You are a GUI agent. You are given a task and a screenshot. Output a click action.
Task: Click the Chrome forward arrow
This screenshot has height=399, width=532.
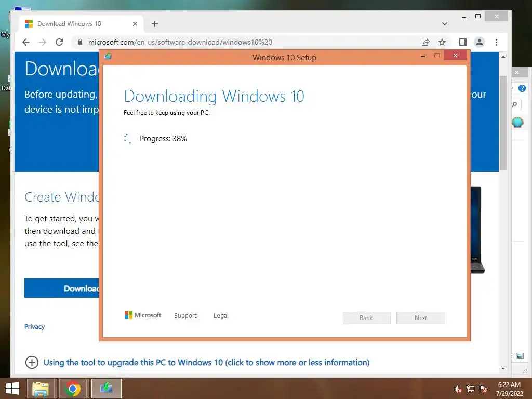(43, 42)
